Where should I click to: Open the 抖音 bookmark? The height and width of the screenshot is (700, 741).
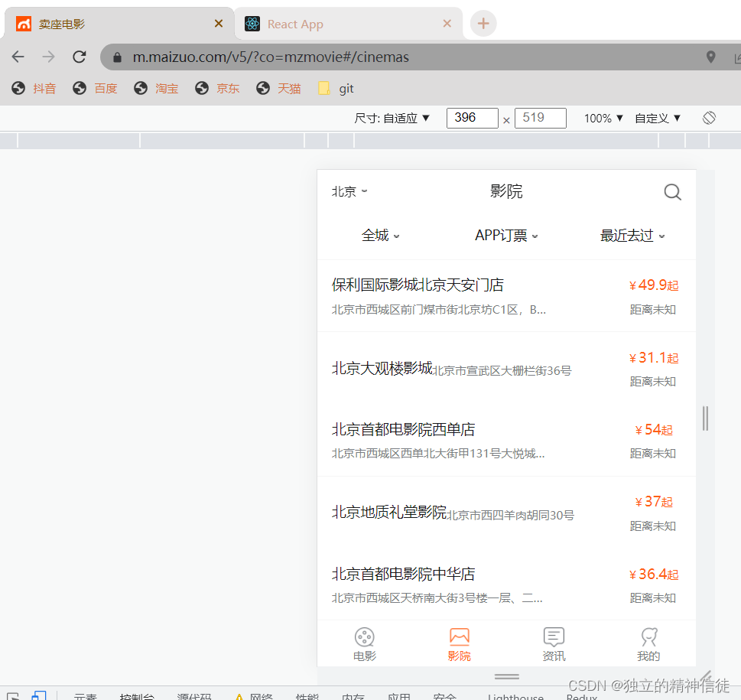tap(34, 89)
